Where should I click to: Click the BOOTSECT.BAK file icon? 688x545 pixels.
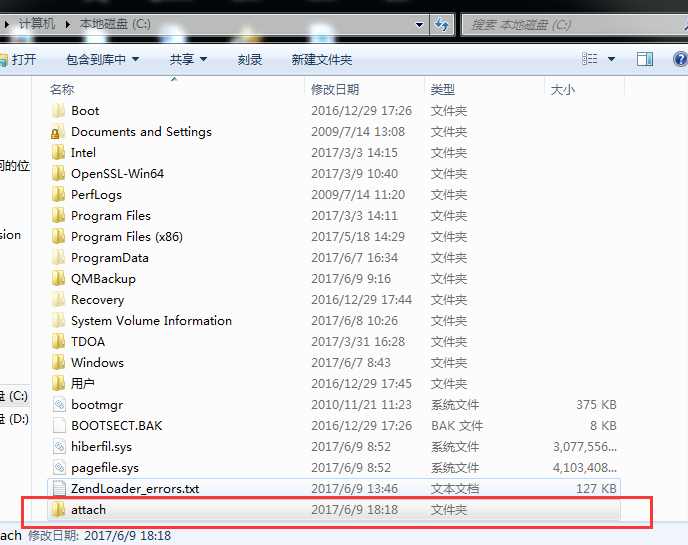59,426
